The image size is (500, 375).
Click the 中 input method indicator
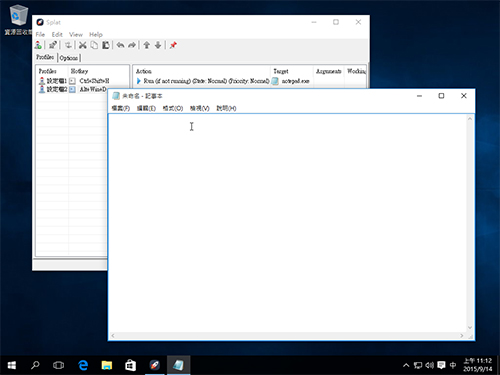coord(453,365)
